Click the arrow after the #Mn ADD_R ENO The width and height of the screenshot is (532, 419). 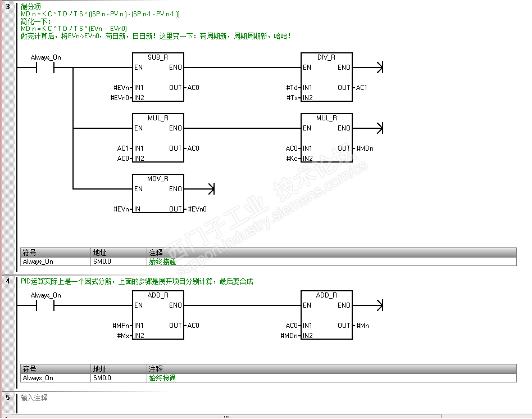click(x=379, y=305)
